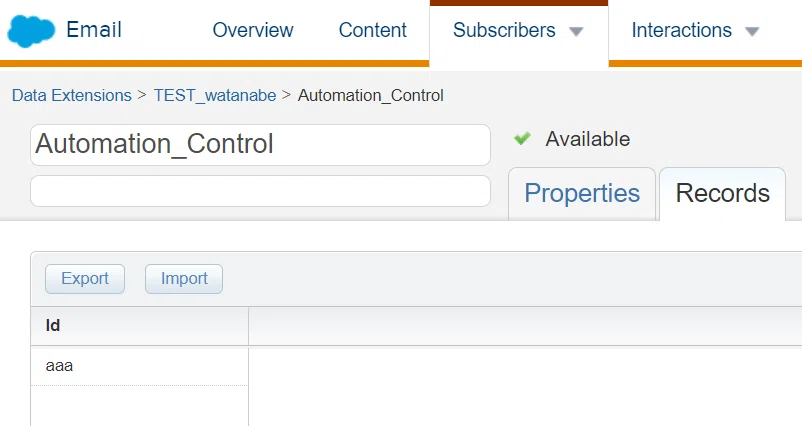Open the Content menu item
The height and width of the screenshot is (426, 802).
click(373, 30)
